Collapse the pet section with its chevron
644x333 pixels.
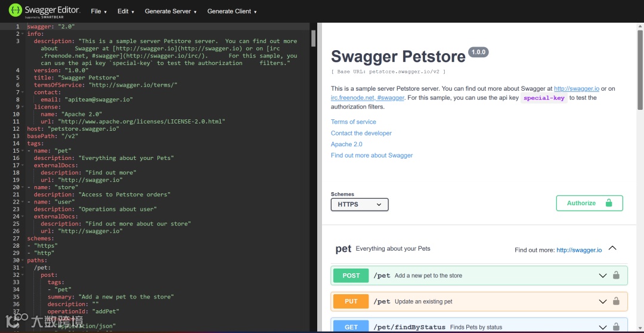click(612, 248)
